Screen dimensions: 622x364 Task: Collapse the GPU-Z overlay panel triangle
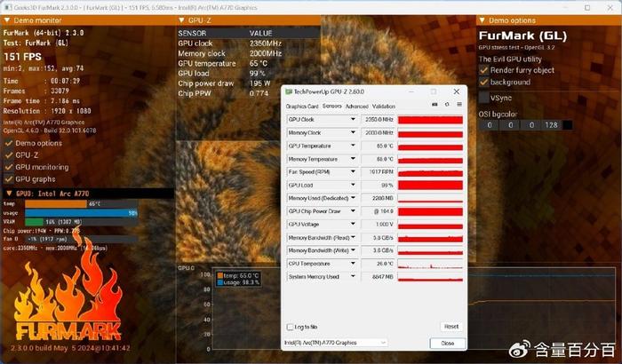(x=181, y=20)
